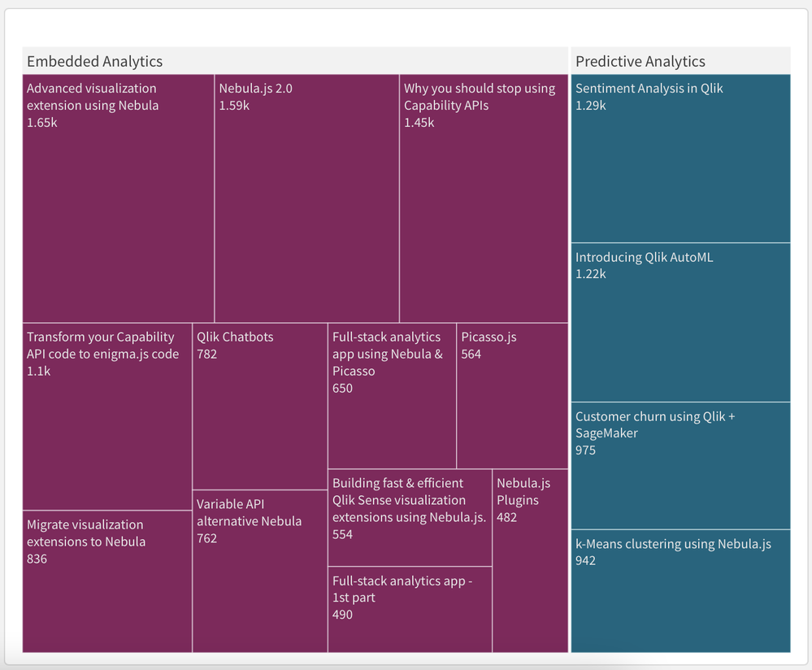
Task: Click the Picasso.js tile
Action: pos(513,396)
